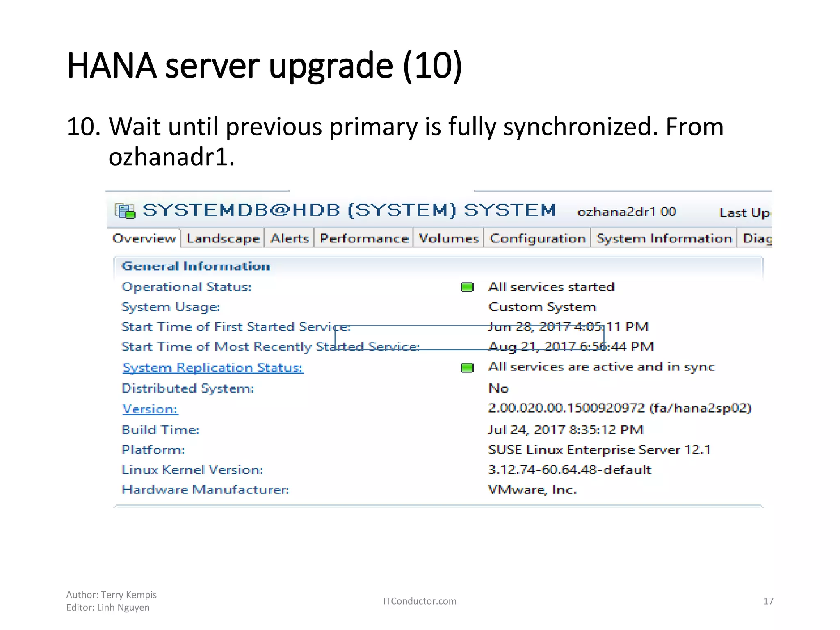Click the green System Replication Status indicator
840x630 pixels.
pos(467,367)
